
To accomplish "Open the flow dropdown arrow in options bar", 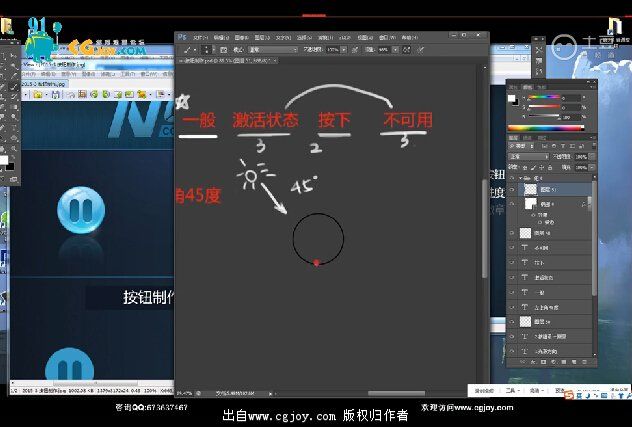I will click(x=395, y=50).
